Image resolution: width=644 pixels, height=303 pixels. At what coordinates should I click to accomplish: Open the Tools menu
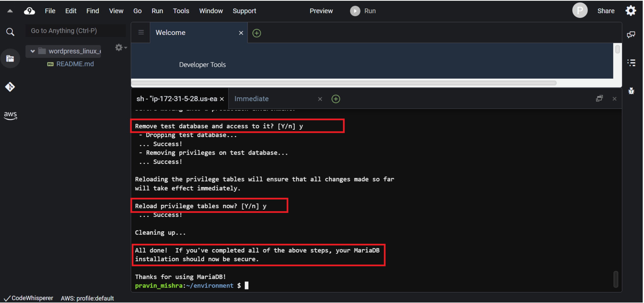(x=181, y=11)
